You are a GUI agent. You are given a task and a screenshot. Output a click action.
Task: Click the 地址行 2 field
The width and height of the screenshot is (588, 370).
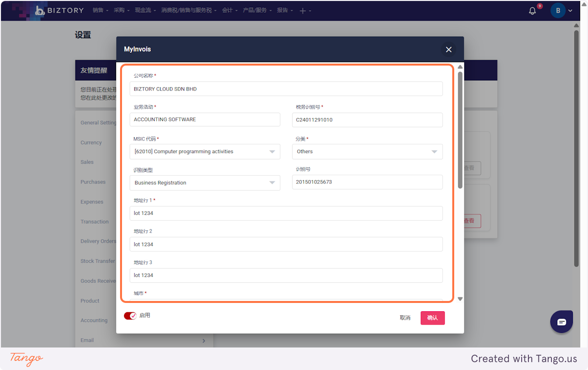click(x=286, y=244)
